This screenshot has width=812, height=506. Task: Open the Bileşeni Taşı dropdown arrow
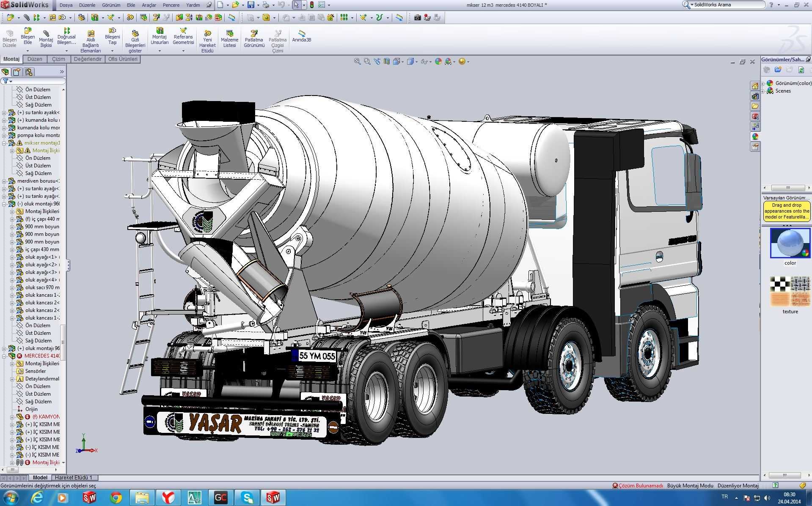coord(112,51)
